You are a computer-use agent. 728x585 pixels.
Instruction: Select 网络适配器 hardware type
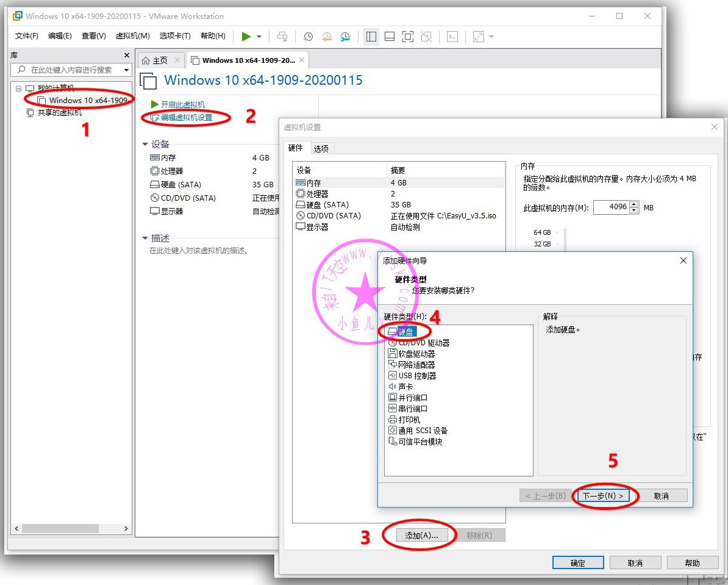[x=412, y=365]
